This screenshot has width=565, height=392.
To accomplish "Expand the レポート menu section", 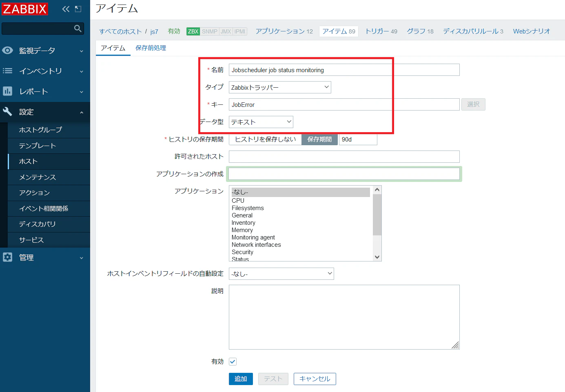I will click(x=45, y=91).
